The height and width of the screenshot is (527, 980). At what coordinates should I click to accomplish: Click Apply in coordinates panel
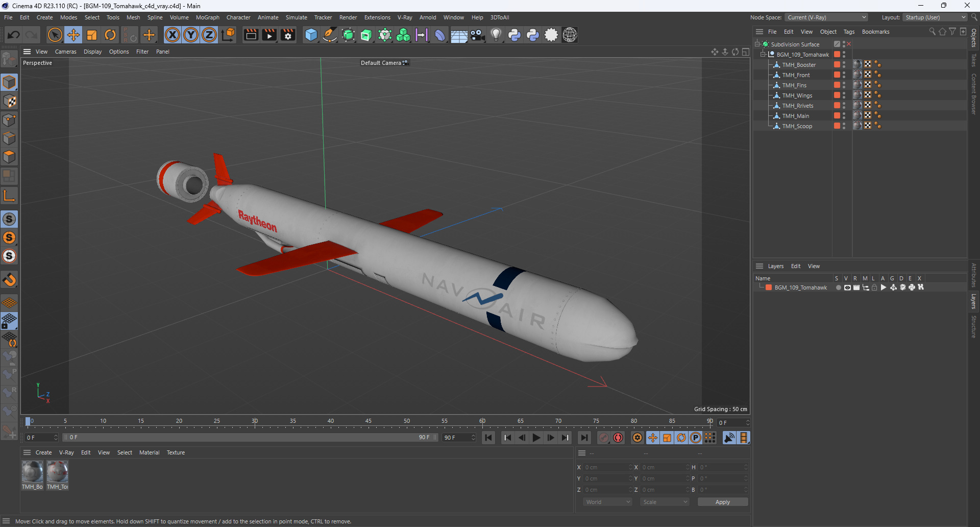pyautogui.click(x=723, y=502)
